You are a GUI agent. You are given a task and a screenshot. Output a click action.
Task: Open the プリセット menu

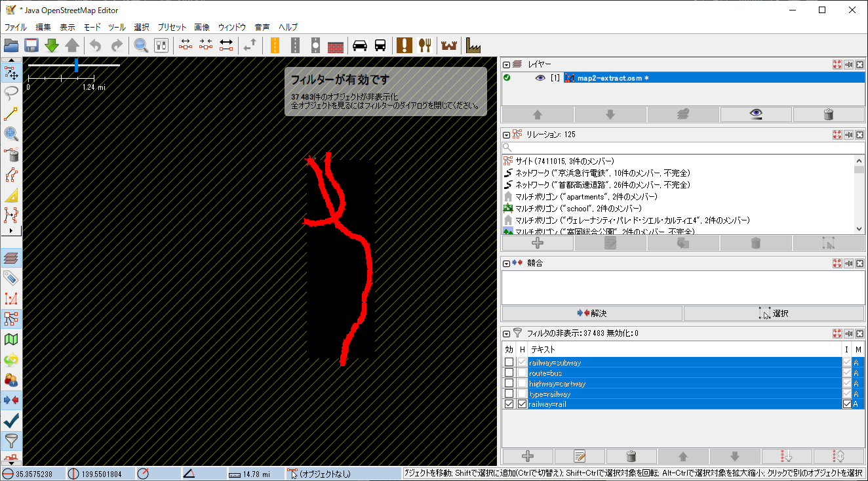(x=172, y=28)
